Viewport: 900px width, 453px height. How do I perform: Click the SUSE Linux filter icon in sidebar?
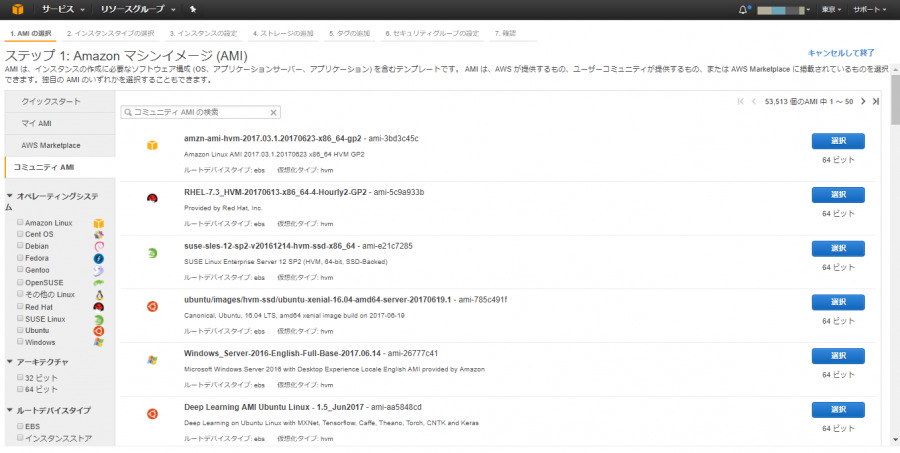[99, 320]
